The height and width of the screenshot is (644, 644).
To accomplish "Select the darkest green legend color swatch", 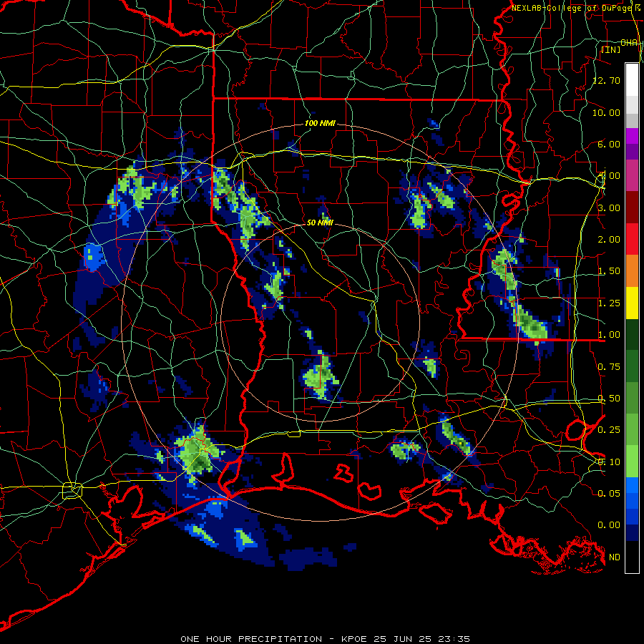I will pos(632,334).
